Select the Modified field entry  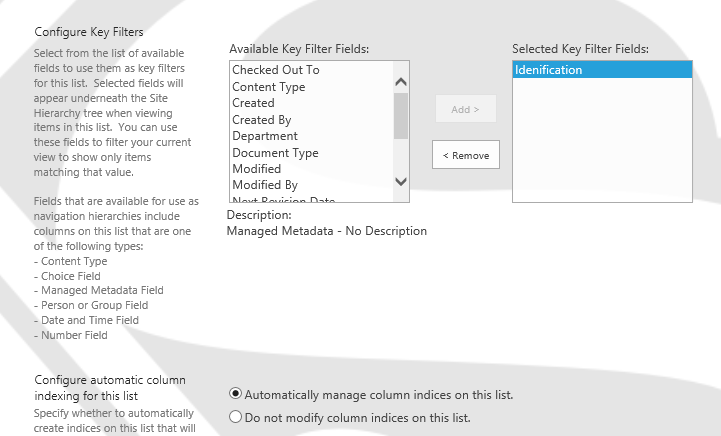click(x=257, y=169)
